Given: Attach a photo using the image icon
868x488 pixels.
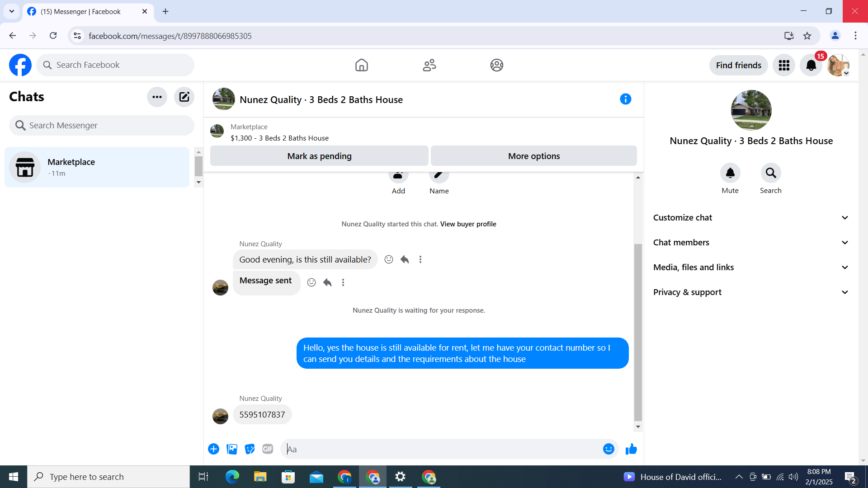Looking at the screenshot, I should tap(232, 449).
